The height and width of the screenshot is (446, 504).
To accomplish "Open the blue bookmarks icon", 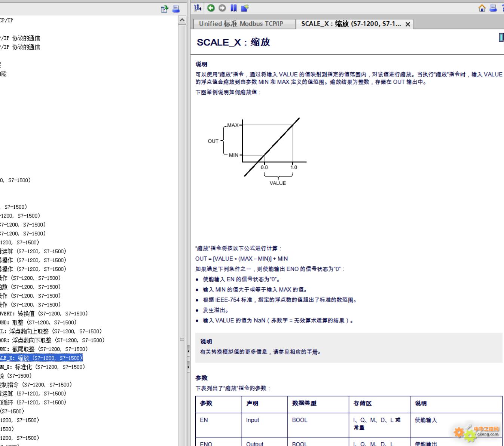I will coord(234,8).
